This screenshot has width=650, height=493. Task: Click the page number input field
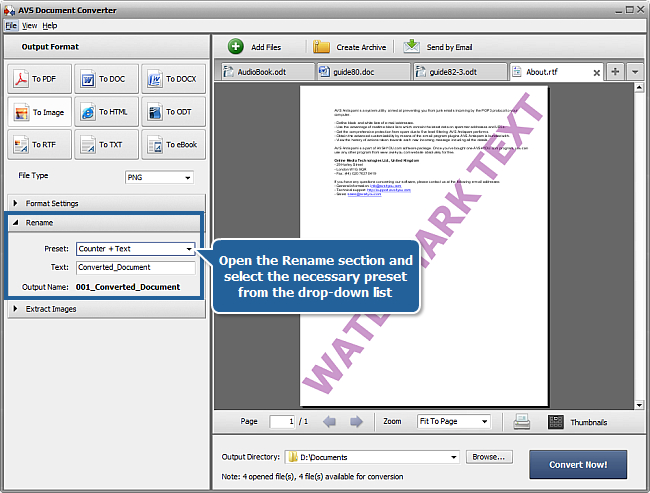pos(282,421)
